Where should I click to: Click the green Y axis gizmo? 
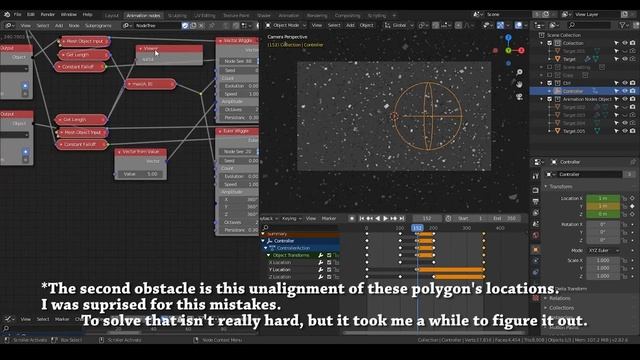point(508,51)
